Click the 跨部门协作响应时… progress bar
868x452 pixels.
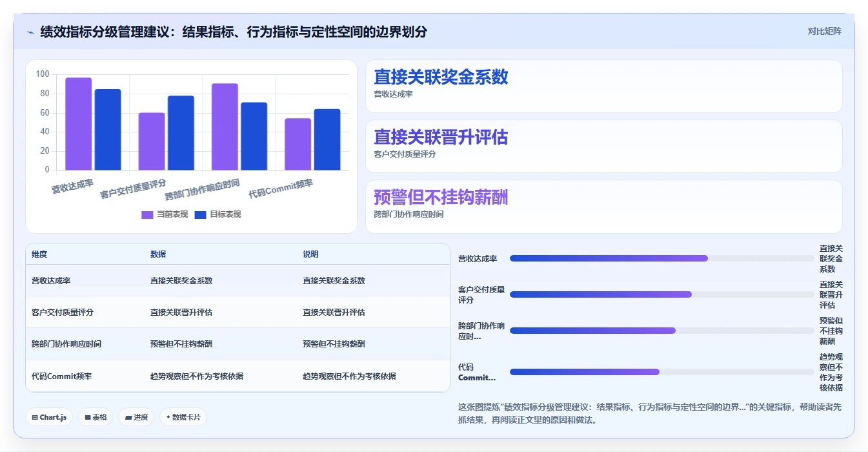pos(661,331)
